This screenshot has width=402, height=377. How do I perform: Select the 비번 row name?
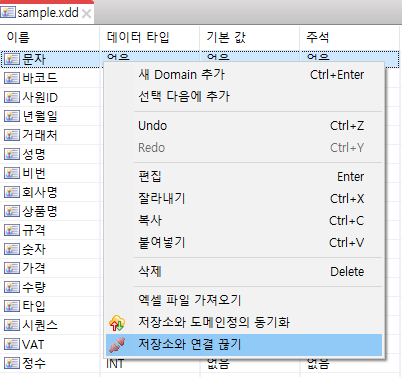(x=34, y=173)
